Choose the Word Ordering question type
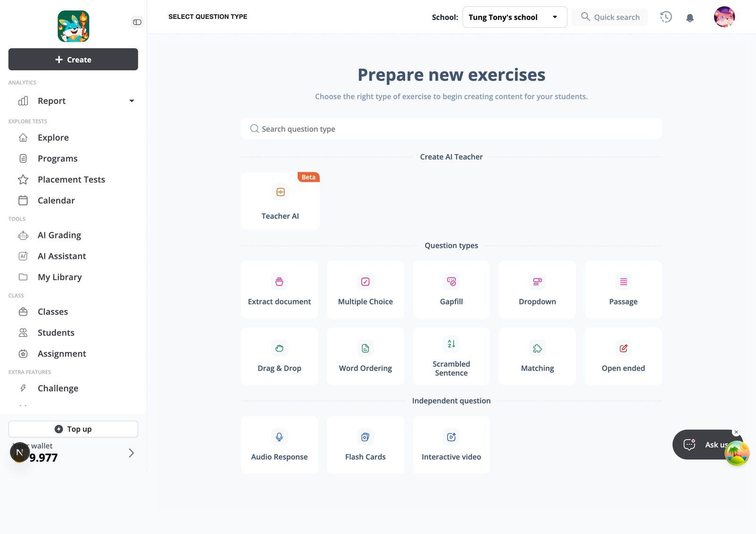This screenshot has height=534, width=756. click(365, 356)
